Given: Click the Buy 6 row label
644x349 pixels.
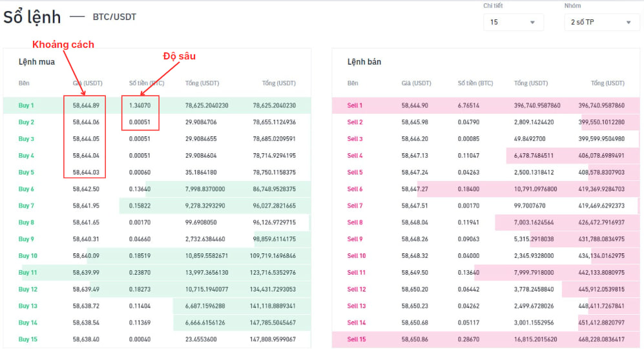Looking at the screenshot, I should pos(26,189).
